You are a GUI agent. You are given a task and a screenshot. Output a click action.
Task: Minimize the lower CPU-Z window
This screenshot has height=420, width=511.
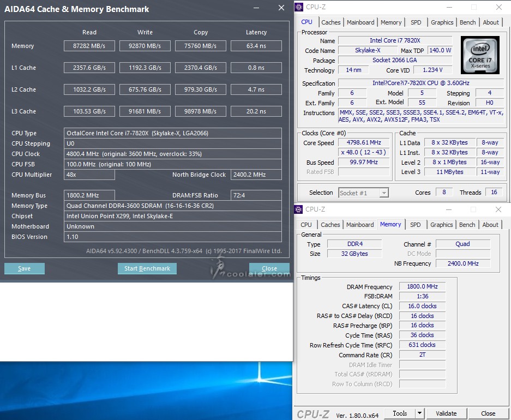pos(448,209)
